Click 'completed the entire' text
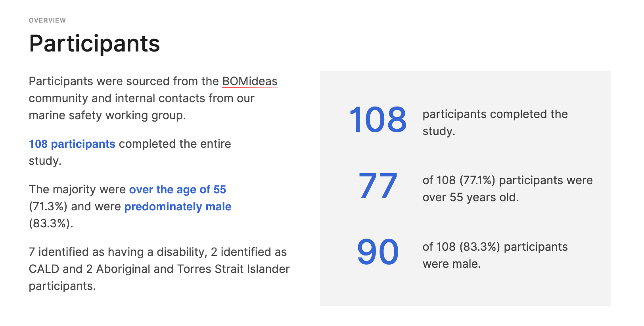The image size is (644, 326). 175,144
